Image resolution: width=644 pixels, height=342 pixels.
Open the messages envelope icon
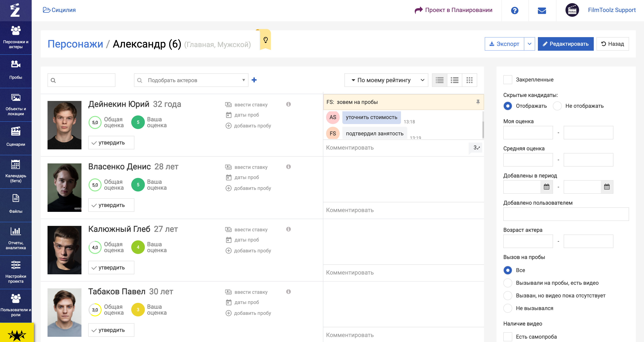pyautogui.click(x=542, y=10)
